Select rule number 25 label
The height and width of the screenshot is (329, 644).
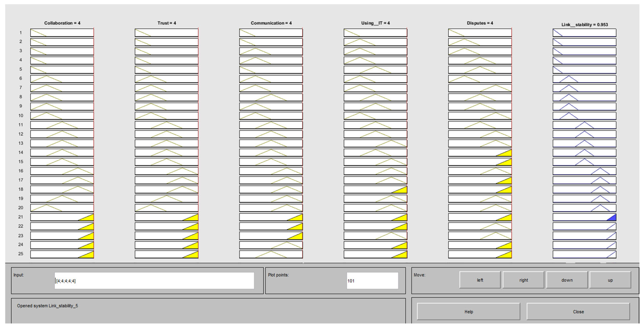[x=20, y=254]
